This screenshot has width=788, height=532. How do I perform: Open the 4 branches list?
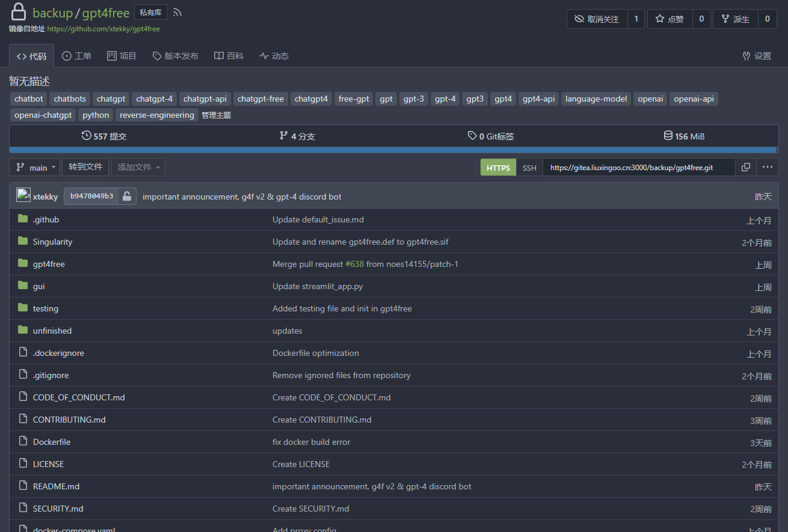(x=297, y=136)
